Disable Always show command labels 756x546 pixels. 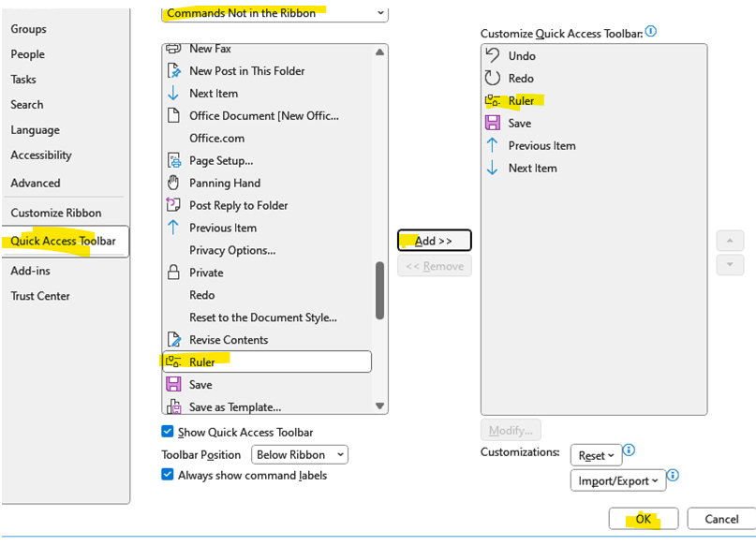coord(167,475)
